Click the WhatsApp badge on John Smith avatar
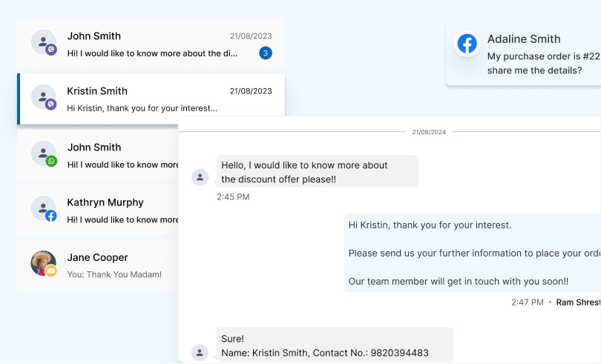Screen dimensions: 601x364 [51, 161]
